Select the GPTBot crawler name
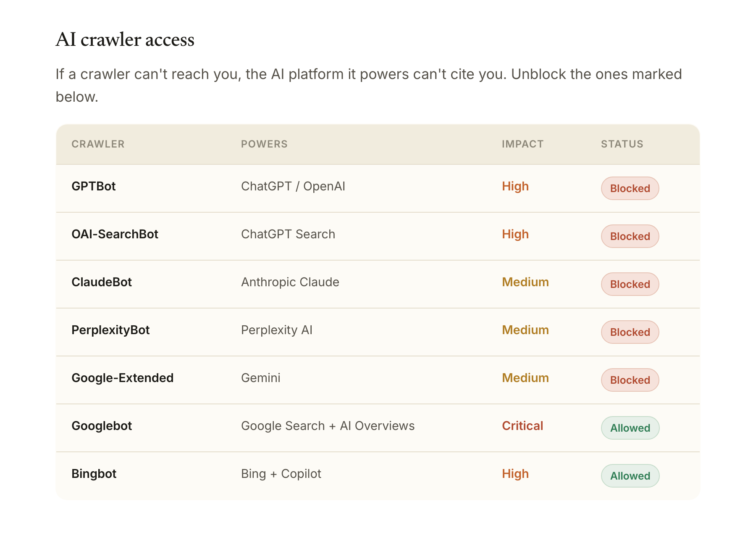The image size is (756, 538). (x=94, y=186)
